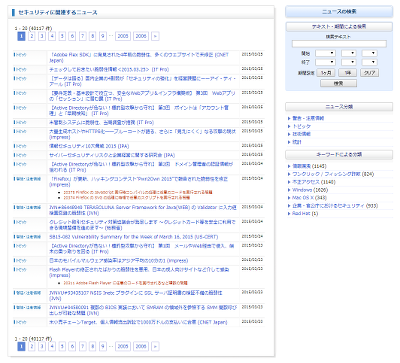The width and height of the screenshot is (400, 363).
Task: Jump to page 2005 in the lower pagination bar
Action: click(123, 346)
